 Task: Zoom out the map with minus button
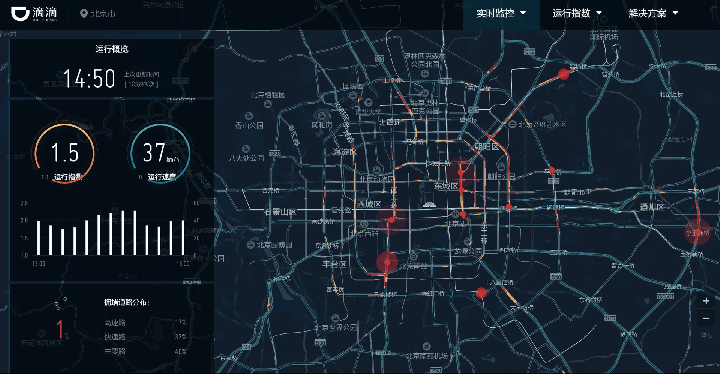click(x=706, y=318)
